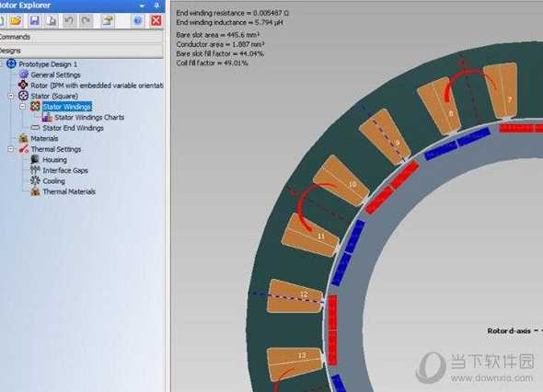This screenshot has height=392, width=543.
Task: Click the Rotor node icon
Action: tap(23, 85)
